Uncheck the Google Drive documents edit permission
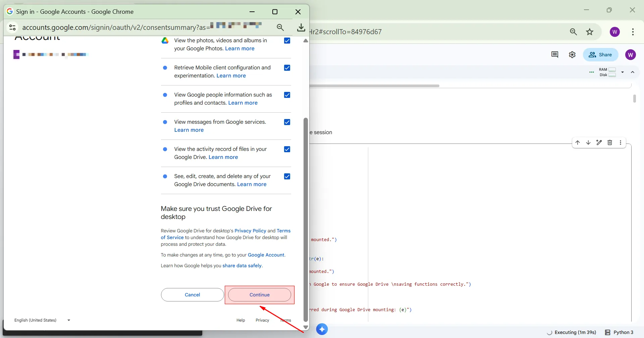The height and width of the screenshot is (338, 644). point(287,176)
